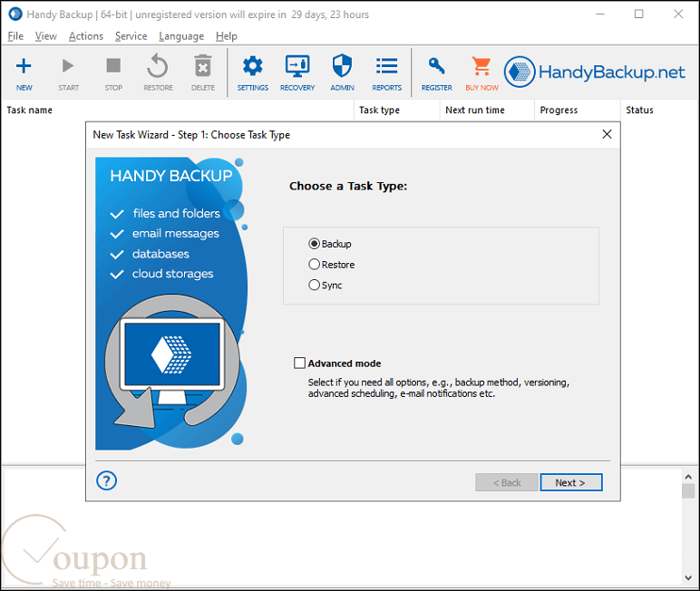
Task: Click the Handy Backup wizard banner image
Action: click(x=171, y=303)
